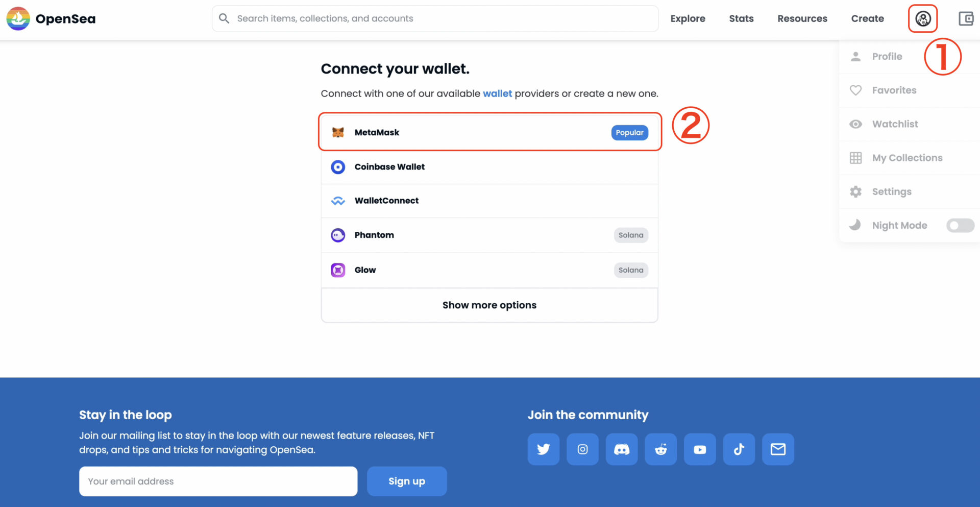980x507 pixels.
Task: Open the Reddit community icon
Action: point(661,449)
